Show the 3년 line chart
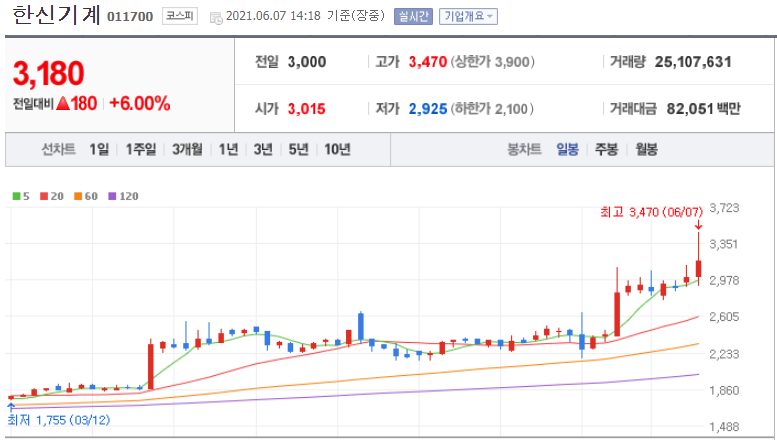Screen dimensions: 777x440 pos(263,149)
